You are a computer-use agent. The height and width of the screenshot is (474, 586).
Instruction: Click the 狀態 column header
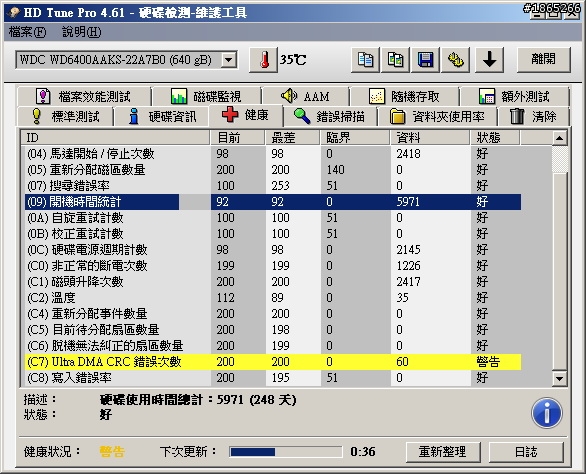tap(494, 138)
